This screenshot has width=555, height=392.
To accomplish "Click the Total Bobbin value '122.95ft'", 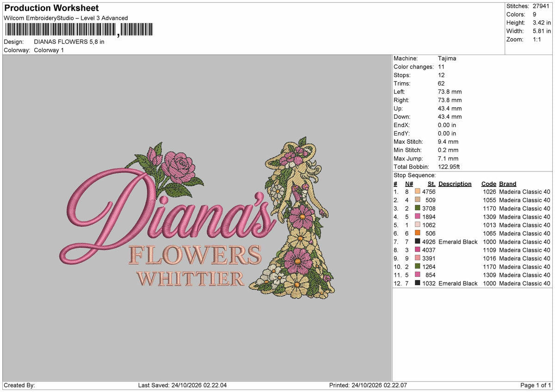I will pyautogui.click(x=449, y=167).
